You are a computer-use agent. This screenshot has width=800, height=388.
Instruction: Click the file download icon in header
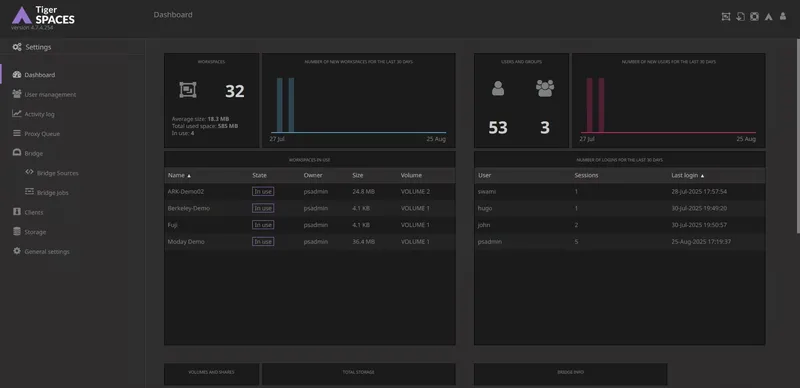coord(740,17)
